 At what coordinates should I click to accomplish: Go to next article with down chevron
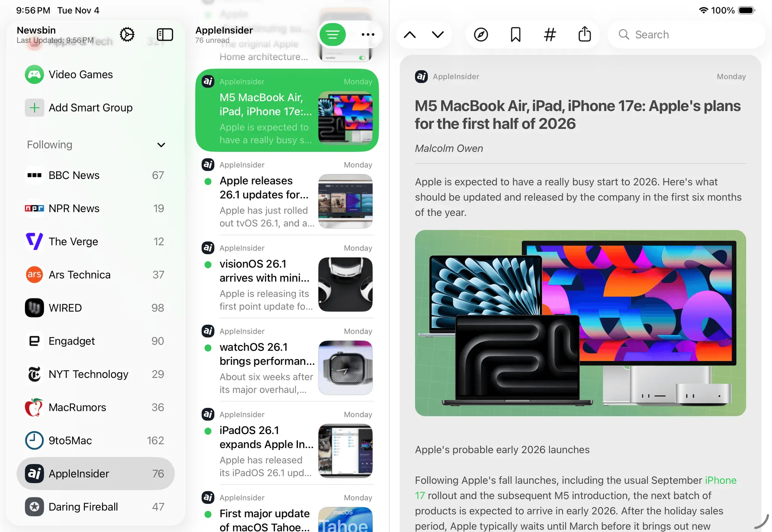coord(438,35)
